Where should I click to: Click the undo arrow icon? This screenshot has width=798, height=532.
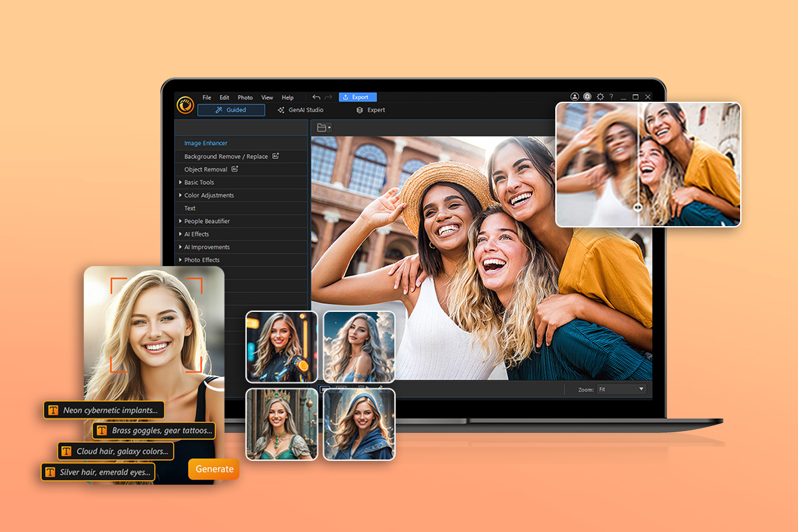pos(317,97)
